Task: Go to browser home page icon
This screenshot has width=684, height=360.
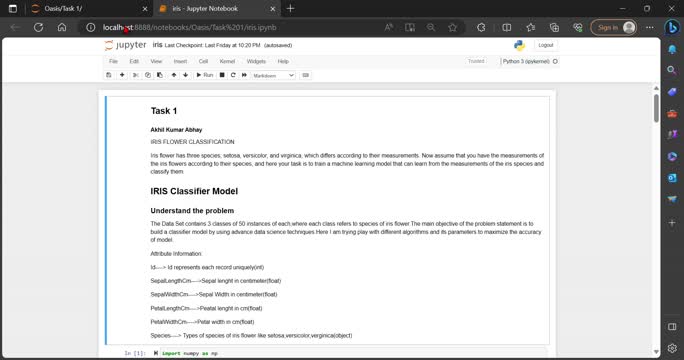Action: click(x=62, y=27)
